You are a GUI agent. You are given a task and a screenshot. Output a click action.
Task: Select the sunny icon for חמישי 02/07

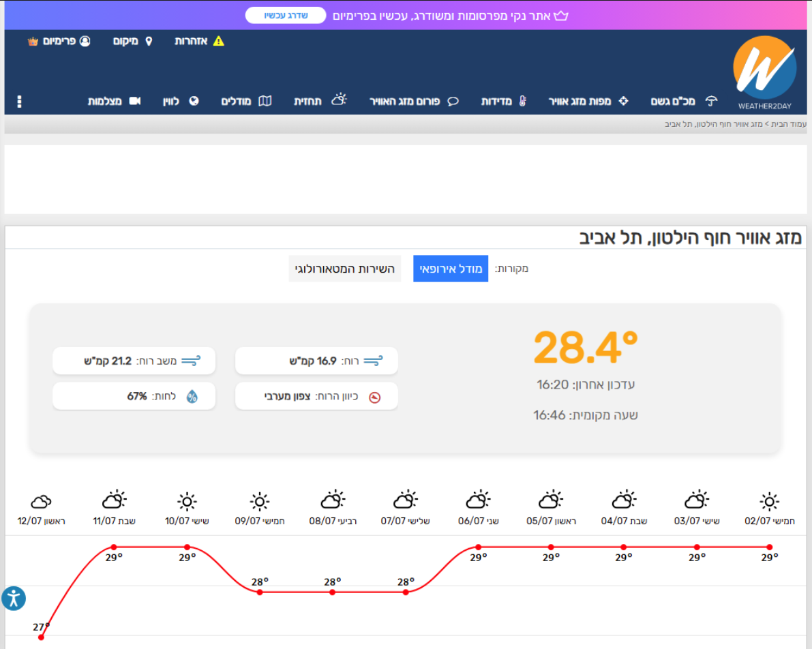click(770, 501)
